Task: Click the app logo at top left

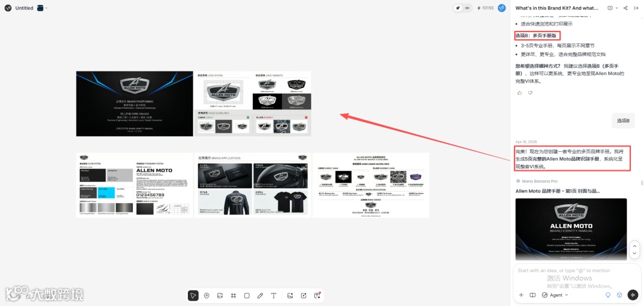Action: click(8, 8)
